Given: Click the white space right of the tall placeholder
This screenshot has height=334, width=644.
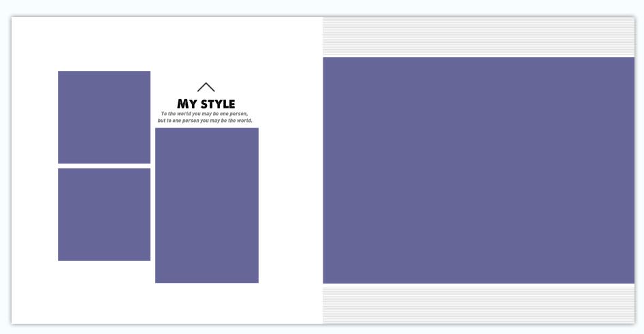Looking at the screenshot, I should (x=290, y=204).
